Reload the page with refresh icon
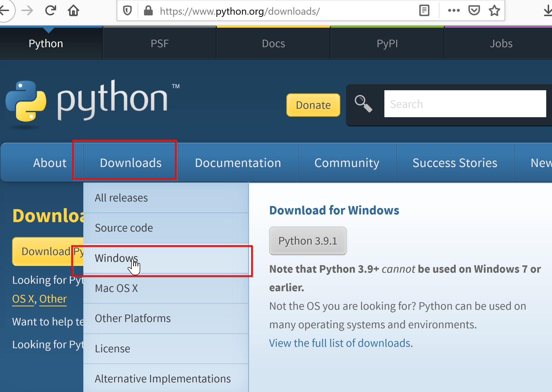Viewport: 552px width, 392px height. 51,10
